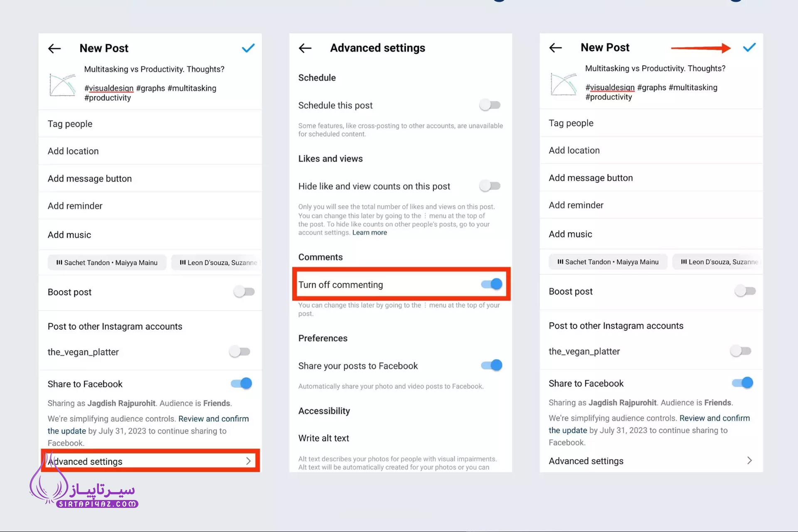Select Sachet Tandon music chip on left screen
The height and width of the screenshot is (532, 798).
point(107,263)
